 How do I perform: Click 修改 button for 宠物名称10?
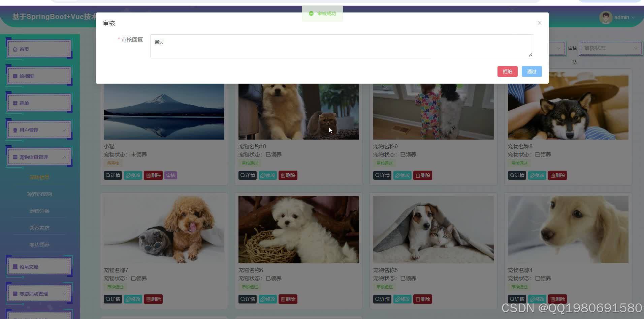[x=268, y=175]
